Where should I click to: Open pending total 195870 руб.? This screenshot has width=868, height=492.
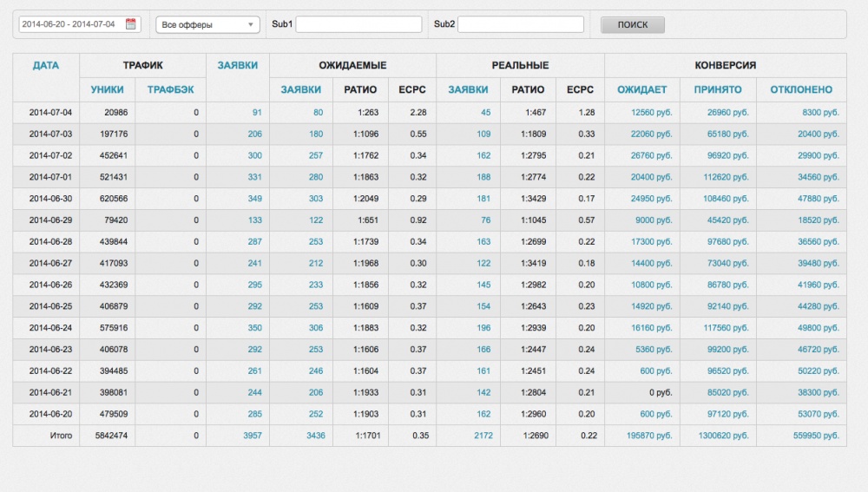[x=649, y=436]
